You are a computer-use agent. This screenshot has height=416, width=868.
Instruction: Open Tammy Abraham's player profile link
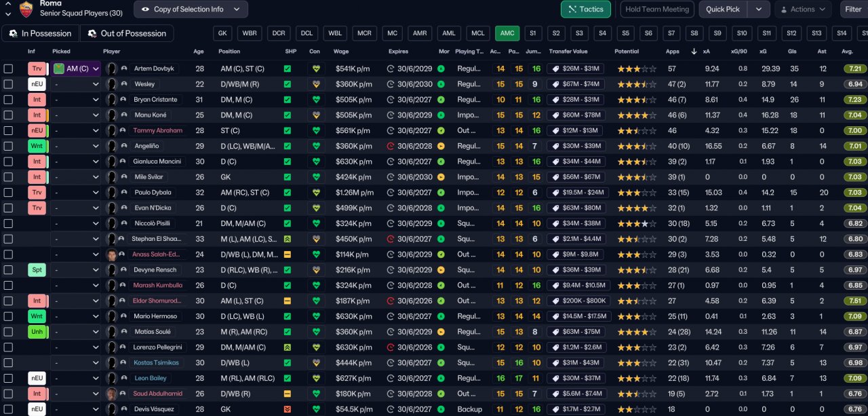[x=158, y=130]
